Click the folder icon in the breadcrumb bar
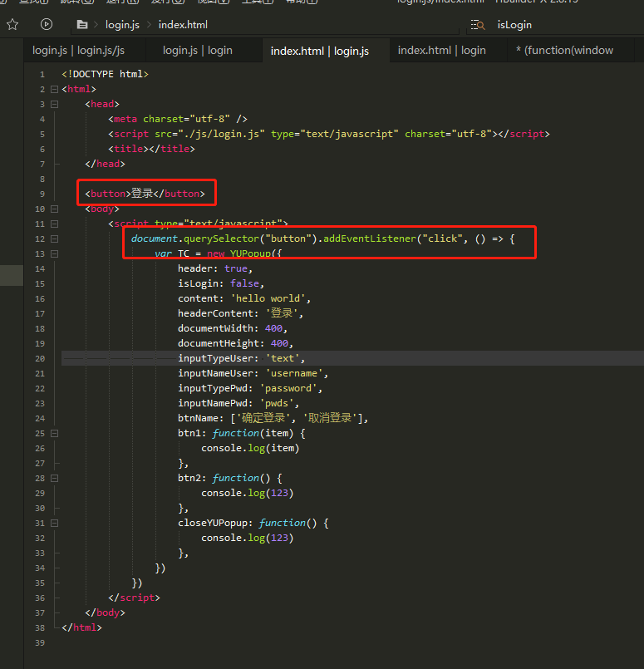Image resolution: width=644 pixels, height=669 pixels. (x=82, y=25)
